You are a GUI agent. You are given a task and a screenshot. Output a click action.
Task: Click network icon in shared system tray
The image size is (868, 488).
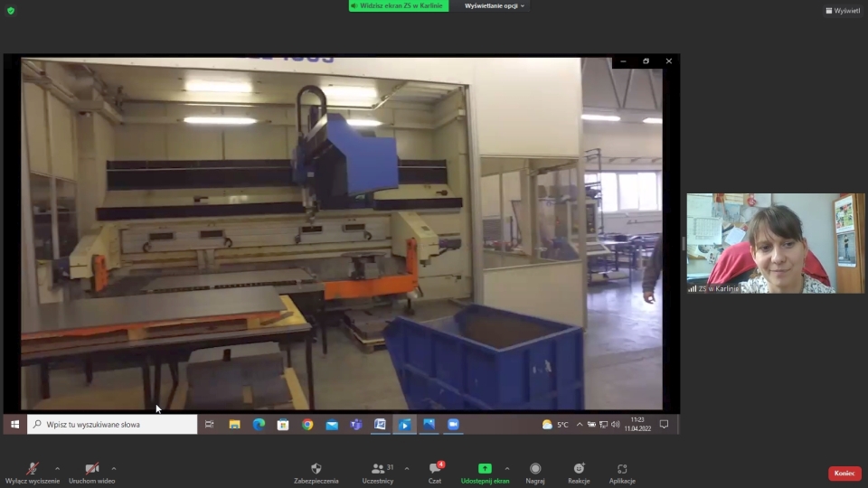pyautogui.click(x=603, y=425)
